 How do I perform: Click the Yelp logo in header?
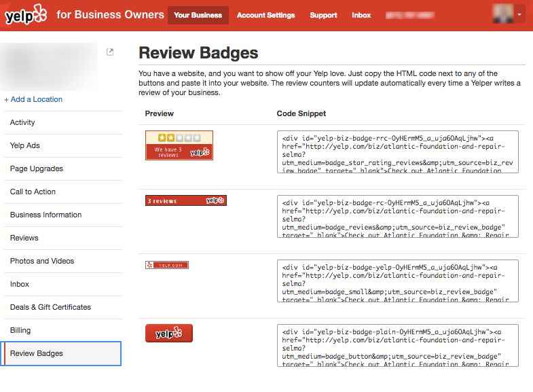pyautogui.click(x=26, y=15)
